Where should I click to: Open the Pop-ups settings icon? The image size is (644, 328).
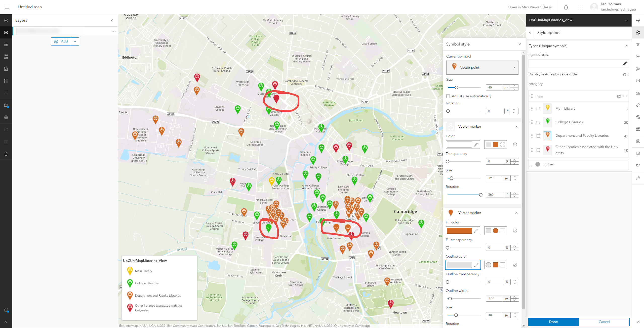(x=638, y=80)
